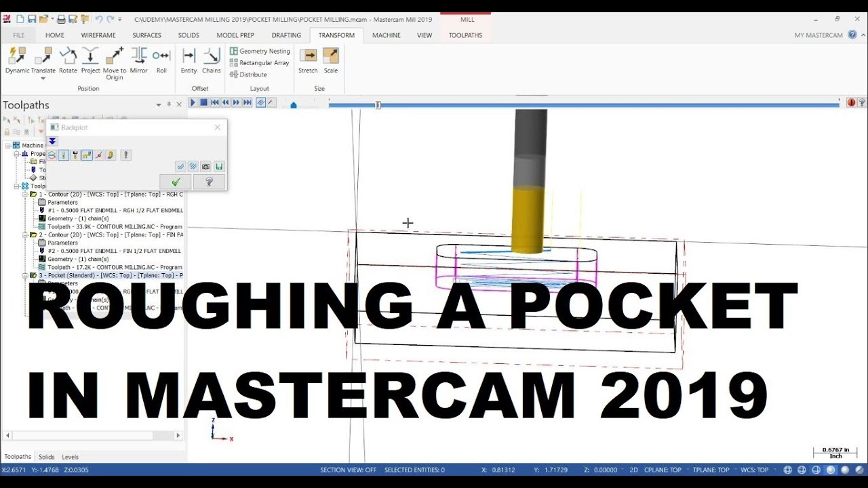The image size is (868, 488).
Task: Expand the Backplot dialog options chevron
Action: pos(52,141)
